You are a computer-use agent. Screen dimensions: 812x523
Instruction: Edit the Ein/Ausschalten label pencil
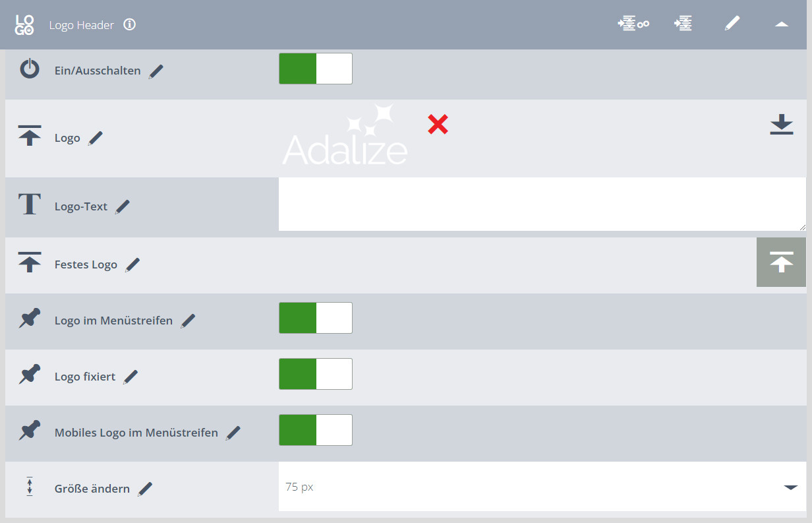pyautogui.click(x=156, y=71)
